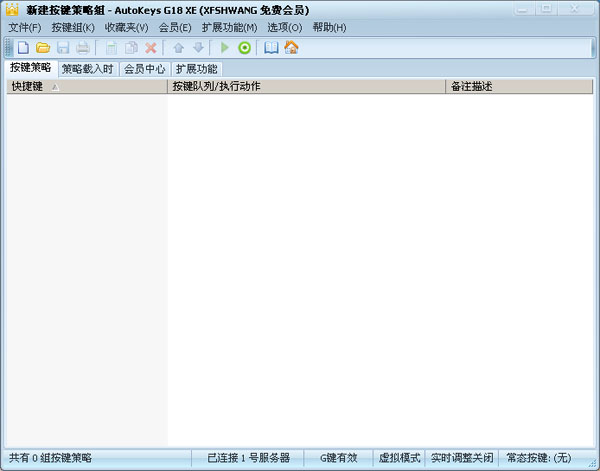This screenshot has height=471, width=600.
Task: Click the crown app icon in title bar
Action: [12, 10]
